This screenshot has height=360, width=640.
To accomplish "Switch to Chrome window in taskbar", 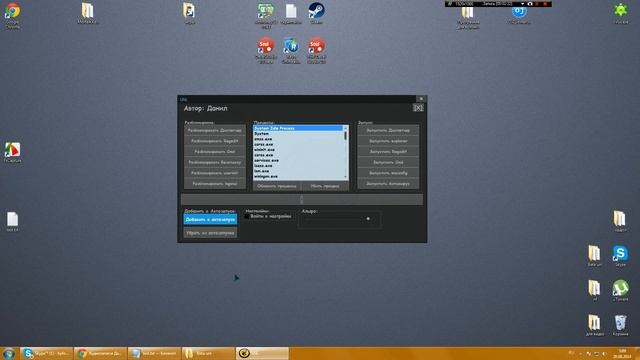I will pos(100,353).
